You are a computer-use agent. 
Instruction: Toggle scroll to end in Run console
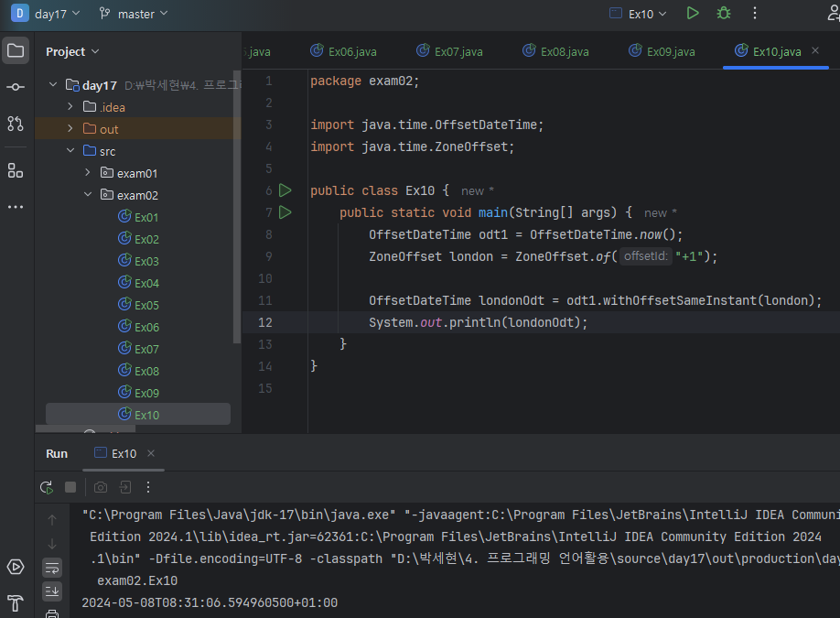pos(52,591)
